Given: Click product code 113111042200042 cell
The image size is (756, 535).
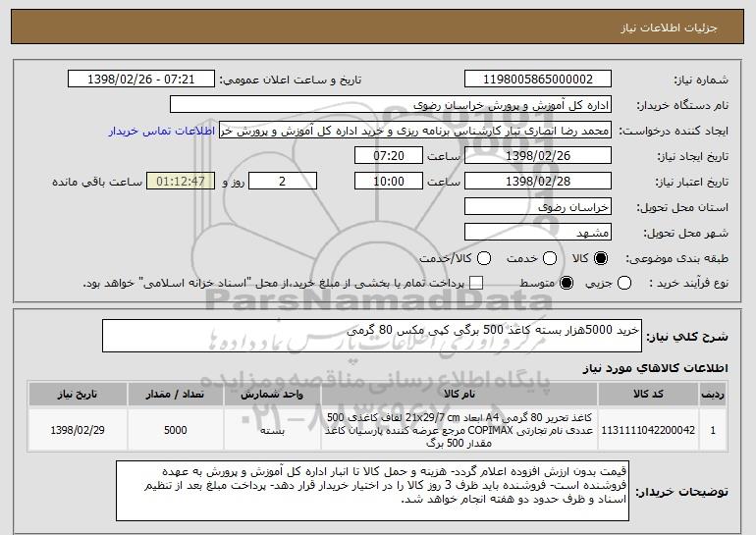Looking at the screenshot, I should point(648,430).
